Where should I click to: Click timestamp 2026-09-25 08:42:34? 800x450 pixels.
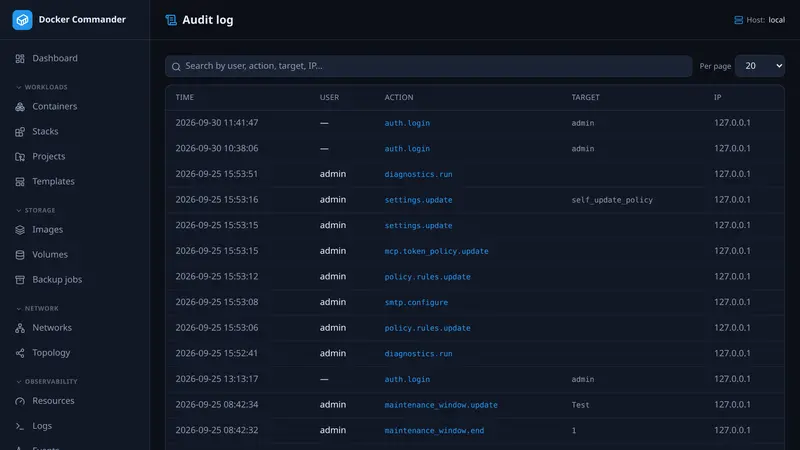(x=217, y=405)
